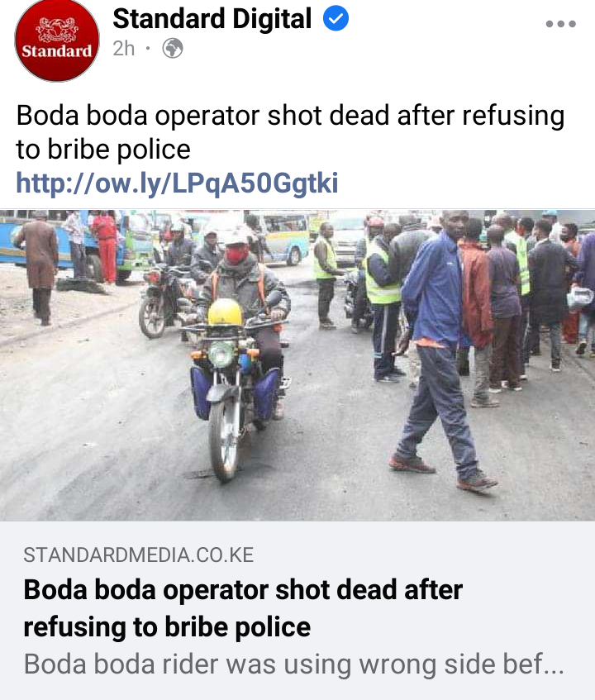Click the blue verified badge
Screen dimensions: 595x700
(x=336, y=18)
